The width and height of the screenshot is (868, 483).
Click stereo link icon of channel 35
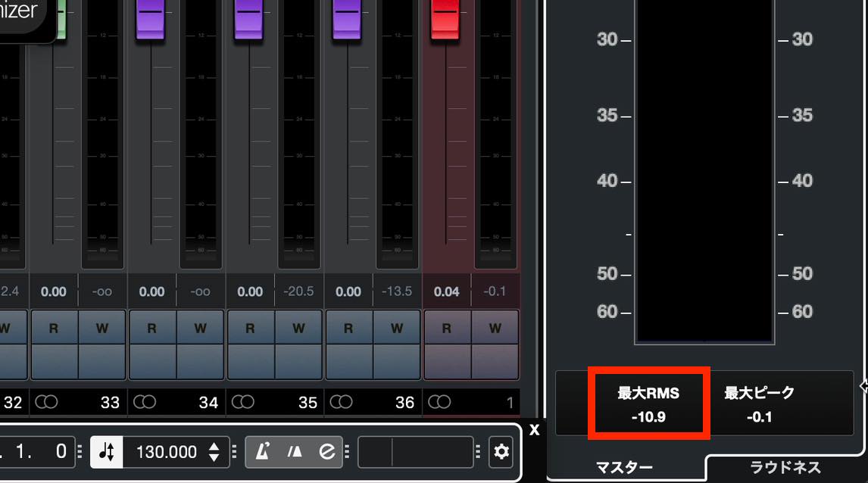(243, 402)
